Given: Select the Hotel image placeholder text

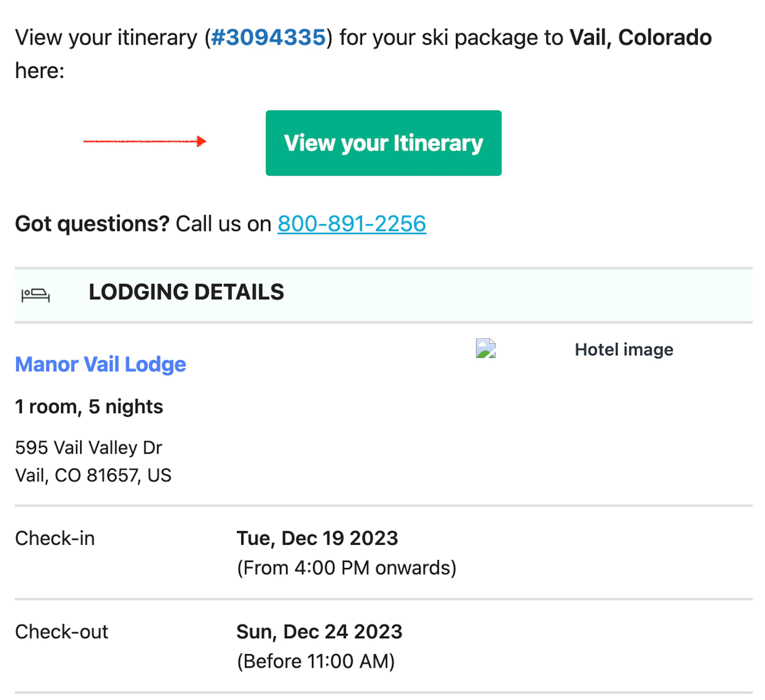Looking at the screenshot, I should [x=624, y=350].
